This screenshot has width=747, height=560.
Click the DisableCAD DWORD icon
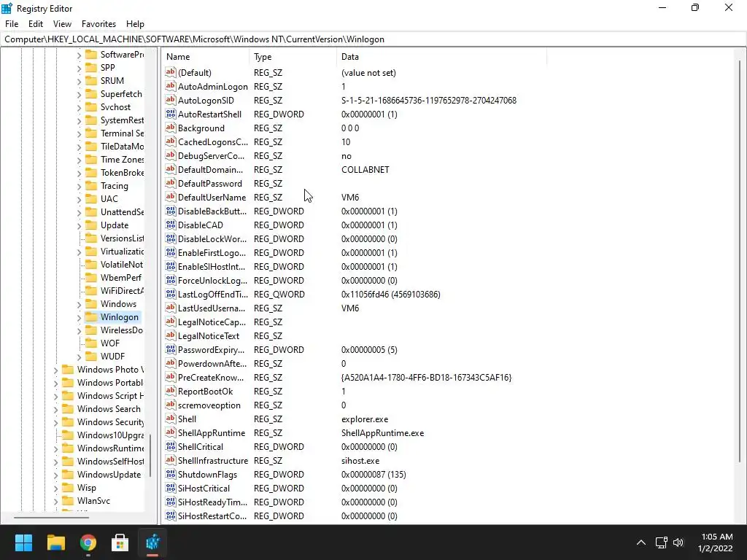[171, 225]
